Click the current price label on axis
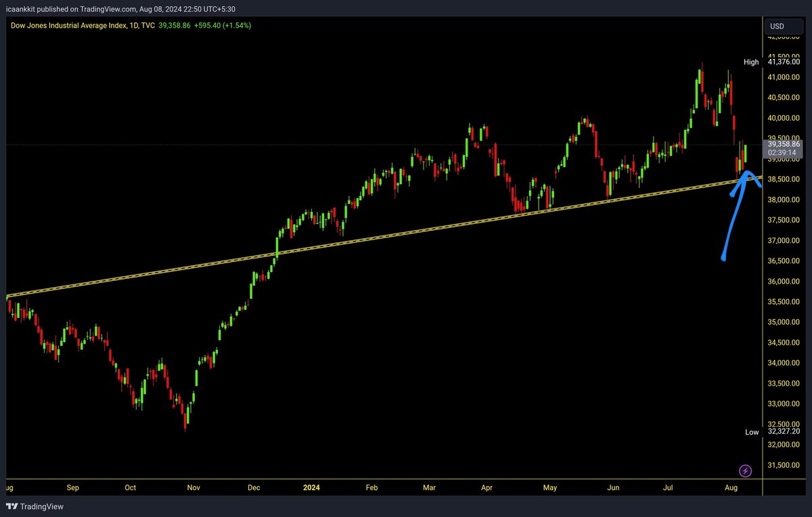This screenshot has height=517, width=812. (x=783, y=144)
